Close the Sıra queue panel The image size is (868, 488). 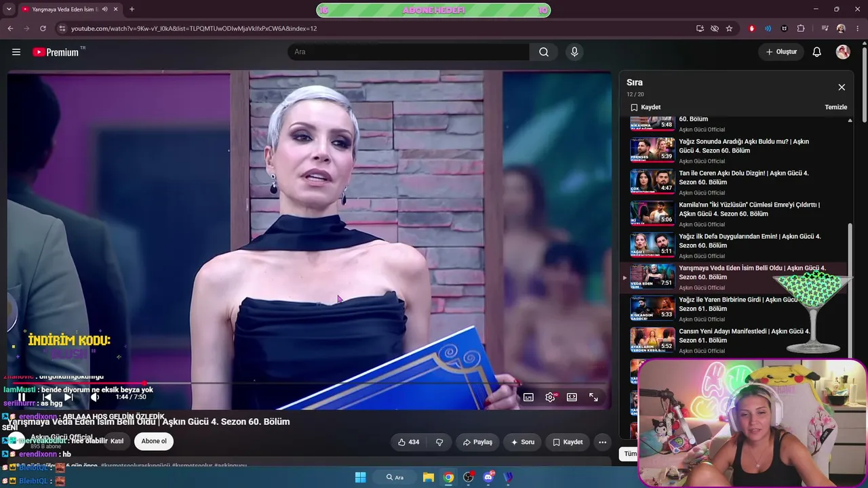(842, 87)
